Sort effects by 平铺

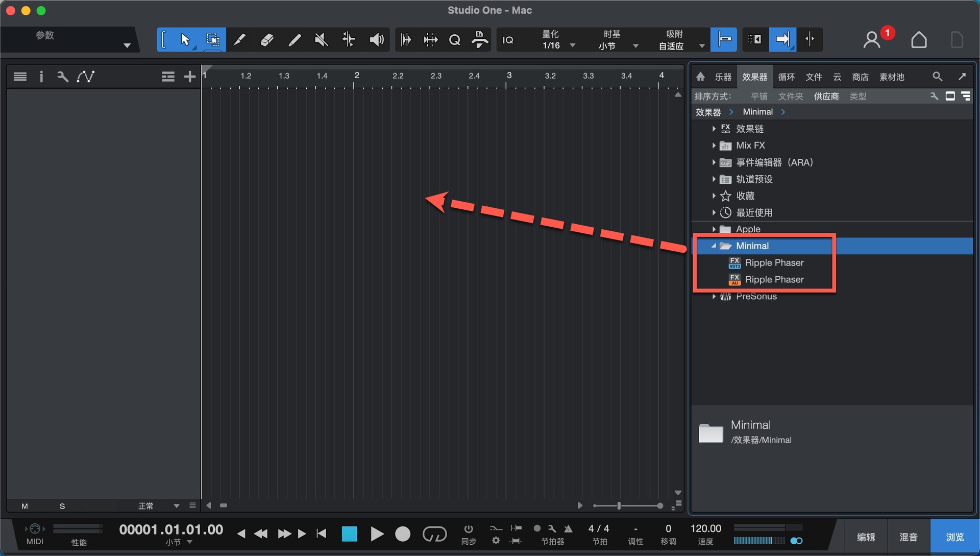[759, 96]
